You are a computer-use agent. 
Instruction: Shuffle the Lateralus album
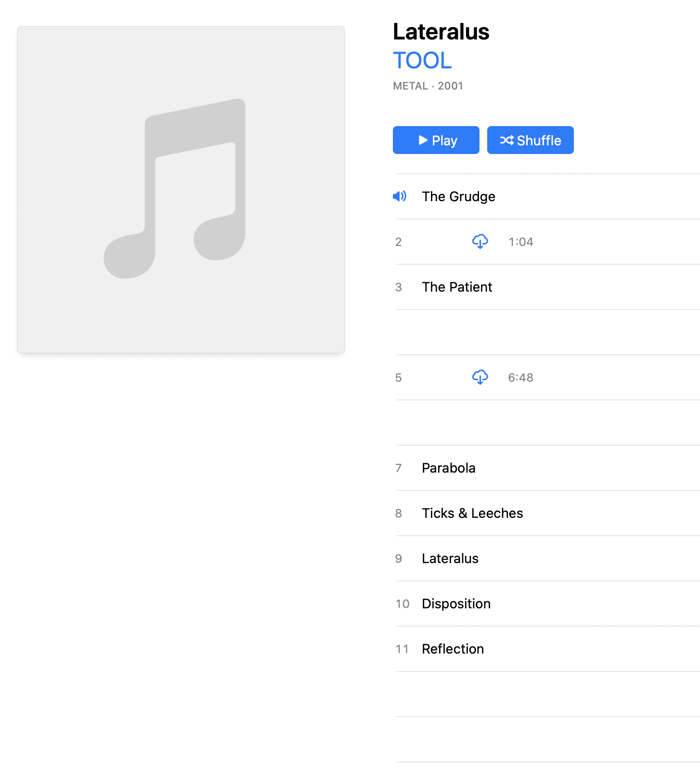530,140
